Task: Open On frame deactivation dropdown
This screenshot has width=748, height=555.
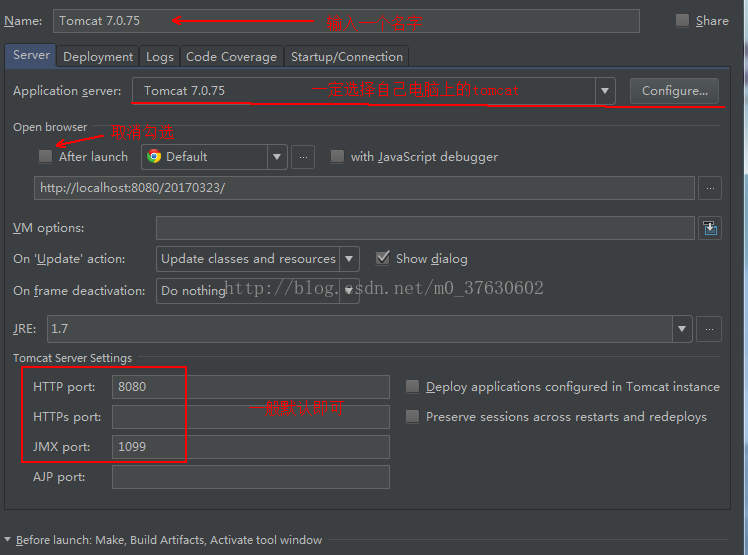Action: pyautogui.click(x=349, y=291)
